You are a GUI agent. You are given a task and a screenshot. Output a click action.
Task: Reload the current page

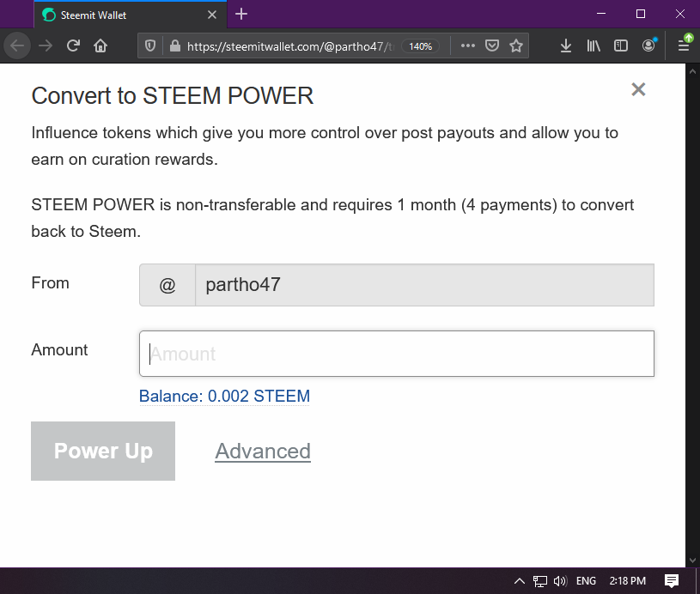click(73, 45)
